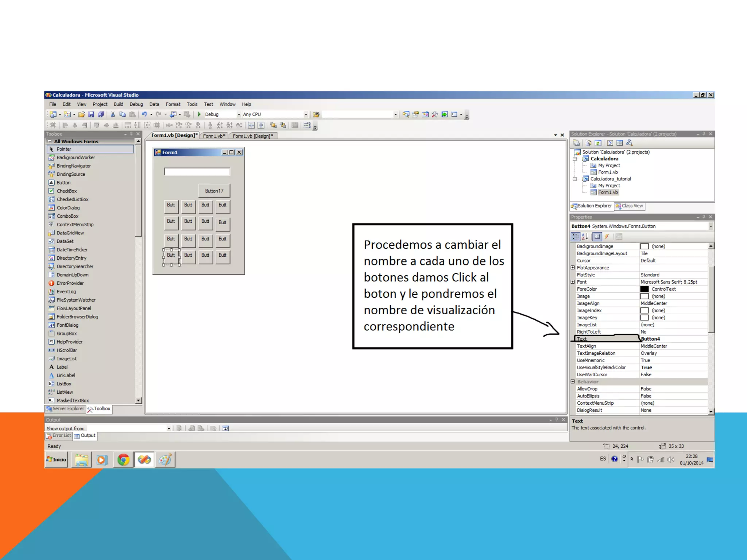Click the Bring to Front layout icon
The width and height of the screenshot is (747, 560).
click(x=273, y=125)
